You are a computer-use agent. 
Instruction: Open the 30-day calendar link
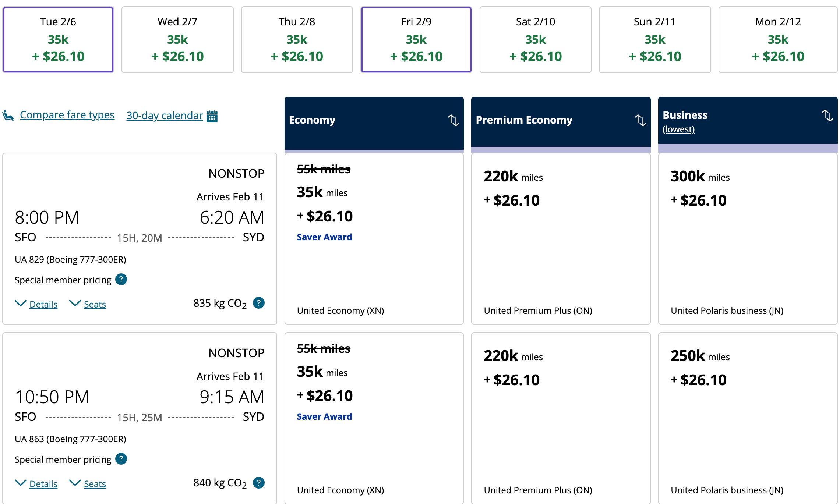tap(164, 116)
